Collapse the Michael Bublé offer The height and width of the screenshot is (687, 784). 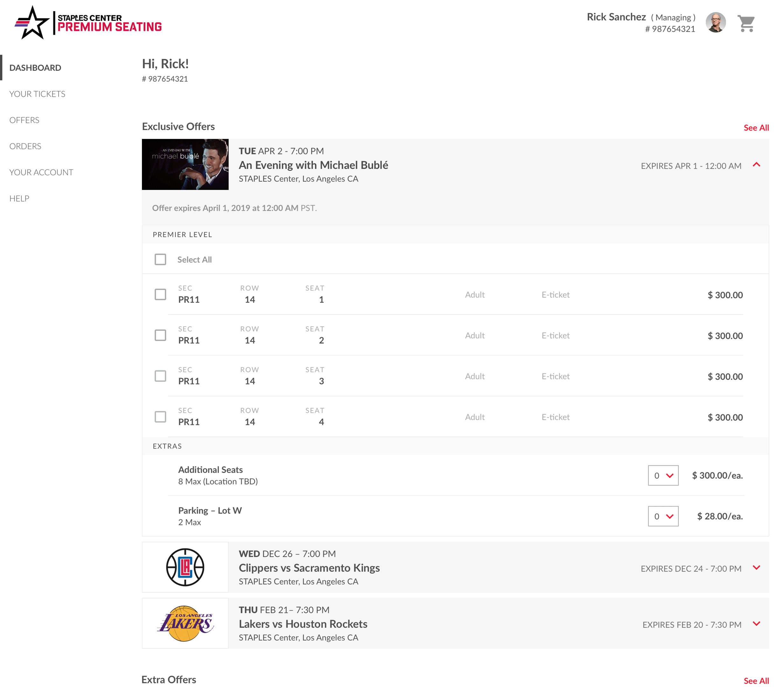[x=756, y=165]
